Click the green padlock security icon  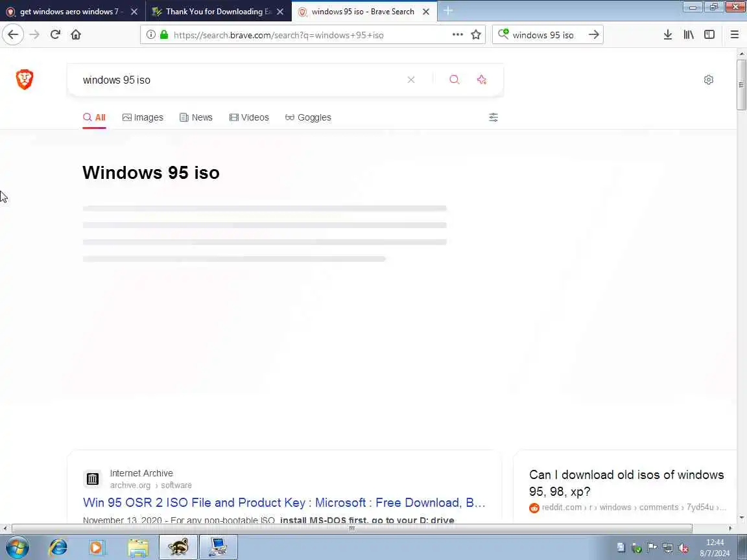164,35
